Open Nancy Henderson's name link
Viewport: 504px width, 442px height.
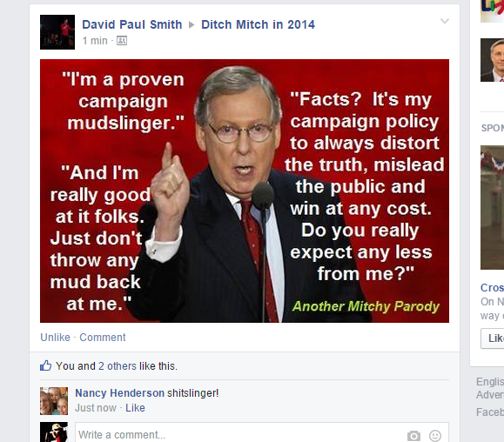pyautogui.click(x=119, y=393)
